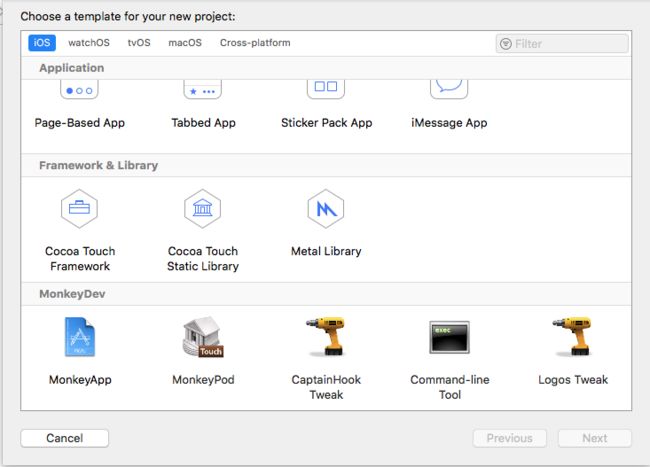This screenshot has height=467, width=650.
Task: Choose the CaptainHook Tweak drill icon
Action: click(326, 336)
